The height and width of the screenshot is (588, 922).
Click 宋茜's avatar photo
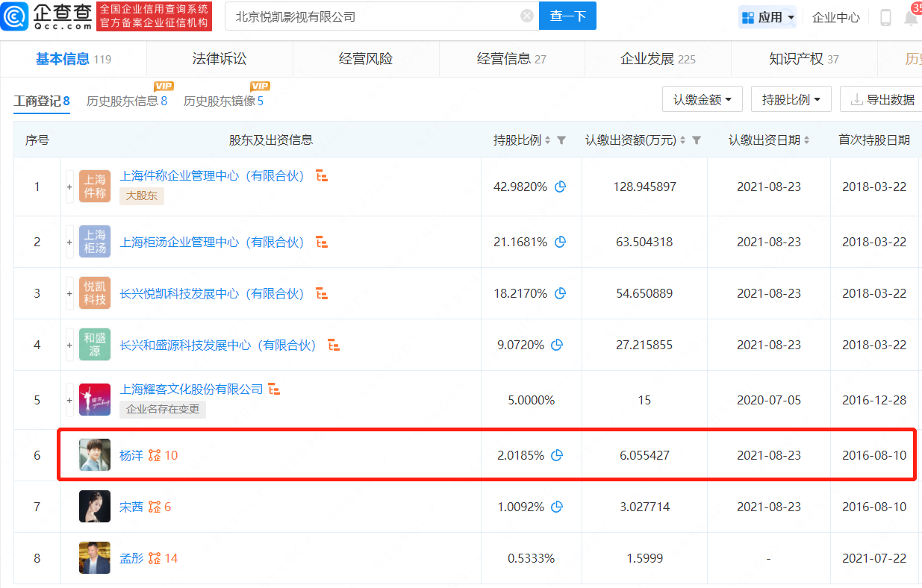click(x=95, y=507)
